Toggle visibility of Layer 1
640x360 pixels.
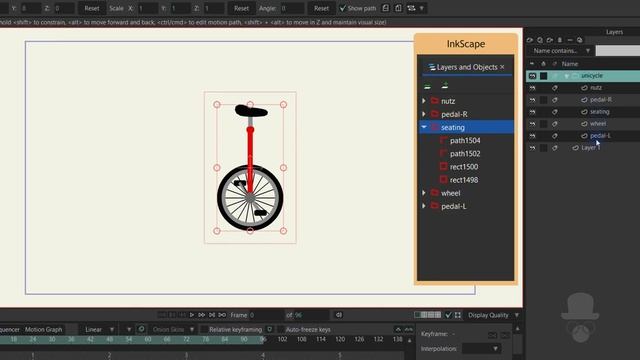tap(532, 148)
